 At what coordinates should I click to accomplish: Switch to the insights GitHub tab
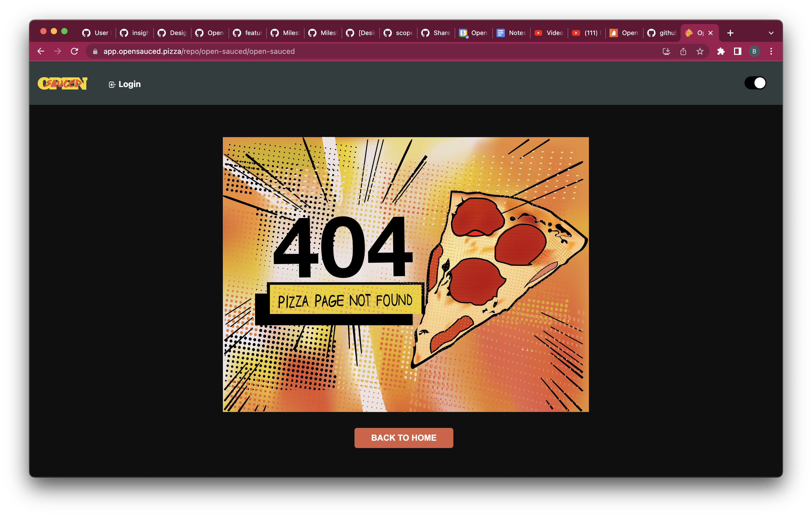click(x=134, y=33)
